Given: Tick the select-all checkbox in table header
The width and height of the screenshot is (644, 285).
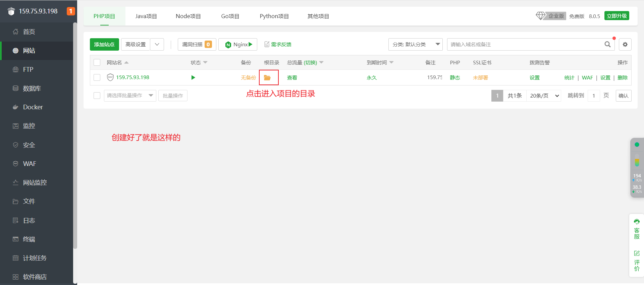Looking at the screenshot, I should click(97, 62).
